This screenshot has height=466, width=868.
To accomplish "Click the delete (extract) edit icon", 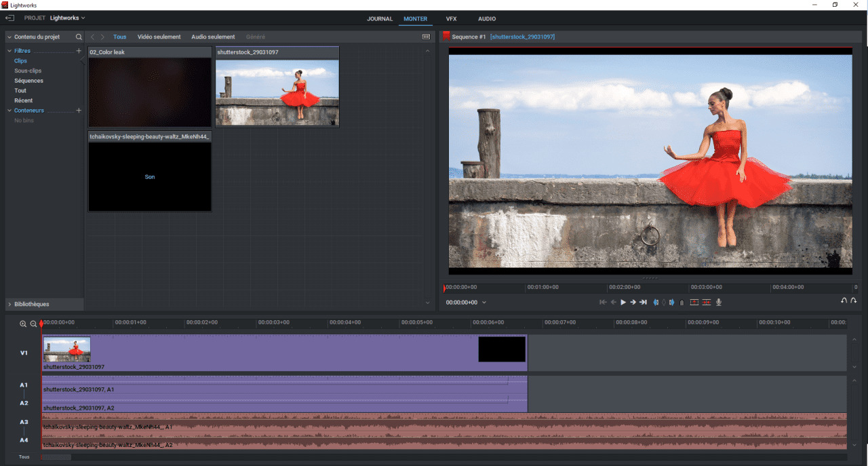I will pyautogui.click(x=707, y=303).
